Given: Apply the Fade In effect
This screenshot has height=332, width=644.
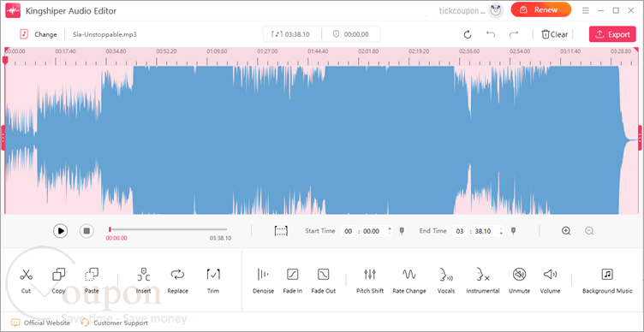Looking at the screenshot, I should pyautogui.click(x=292, y=281).
